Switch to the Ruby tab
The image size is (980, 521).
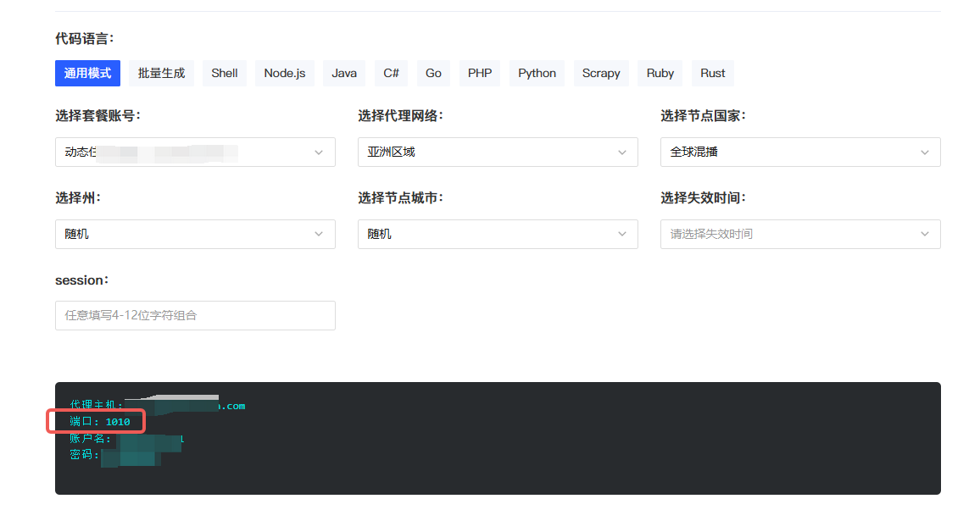click(x=660, y=73)
